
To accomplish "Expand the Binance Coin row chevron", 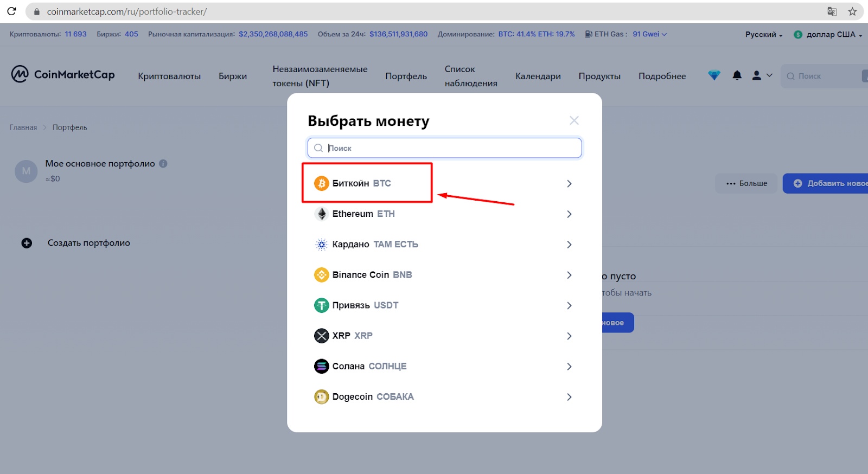I will pos(569,275).
